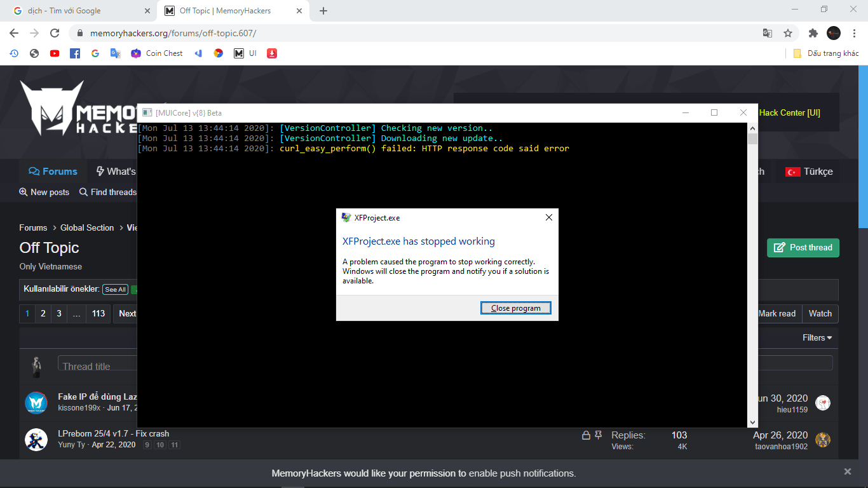Viewport: 868px width, 488px height.
Task: Minimize the MUICore console window
Action: pyautogui.click(x=686, y=112)
